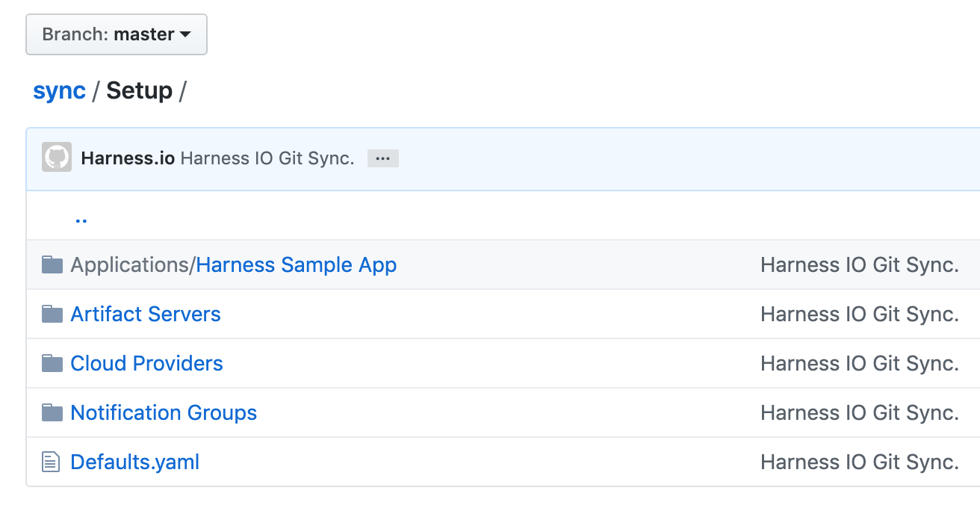Image resolution: width=980 pixels, height=511 pixels.
Task: Click the gray Applications/ path prefix text
Action: (133, 264)
